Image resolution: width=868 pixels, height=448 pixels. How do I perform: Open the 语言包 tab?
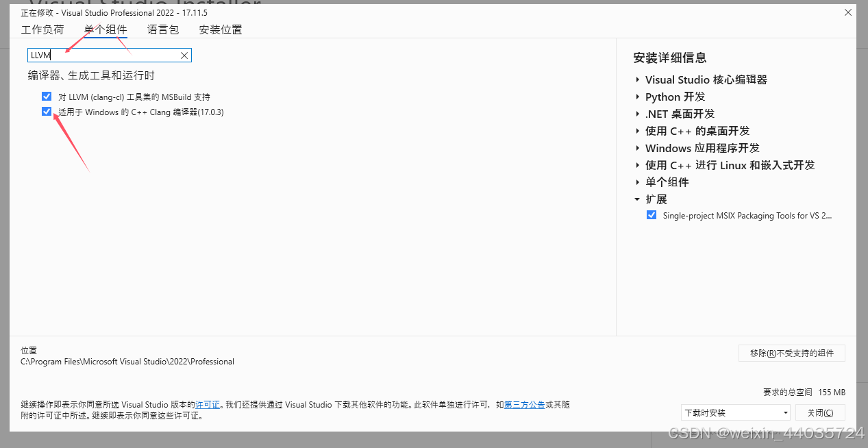coord(163,29)
